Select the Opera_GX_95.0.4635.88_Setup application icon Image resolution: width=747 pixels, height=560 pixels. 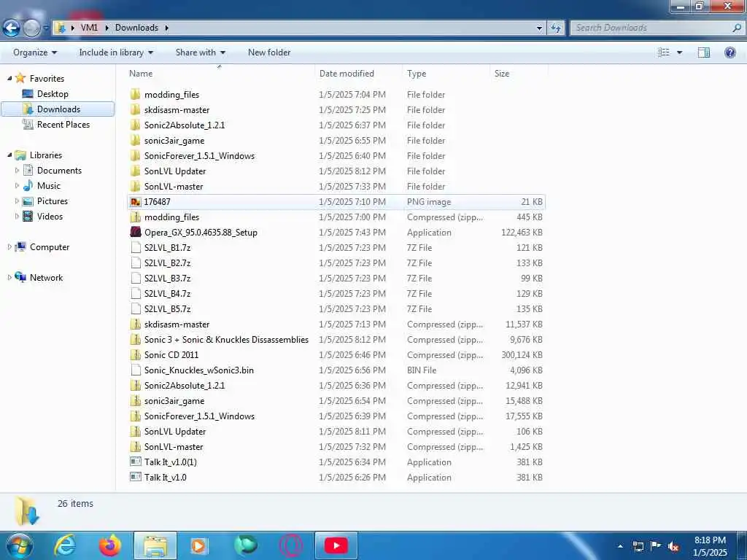pos(136,233)
